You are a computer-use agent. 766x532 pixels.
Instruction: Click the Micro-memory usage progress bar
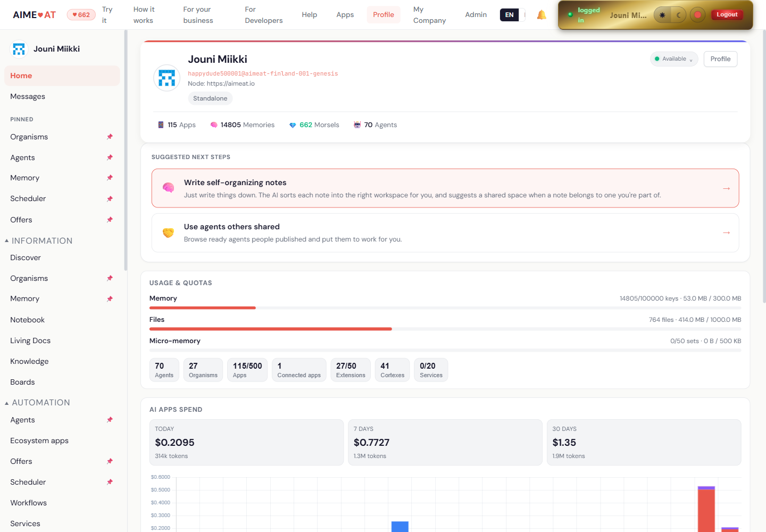click(x=445, y=351)
